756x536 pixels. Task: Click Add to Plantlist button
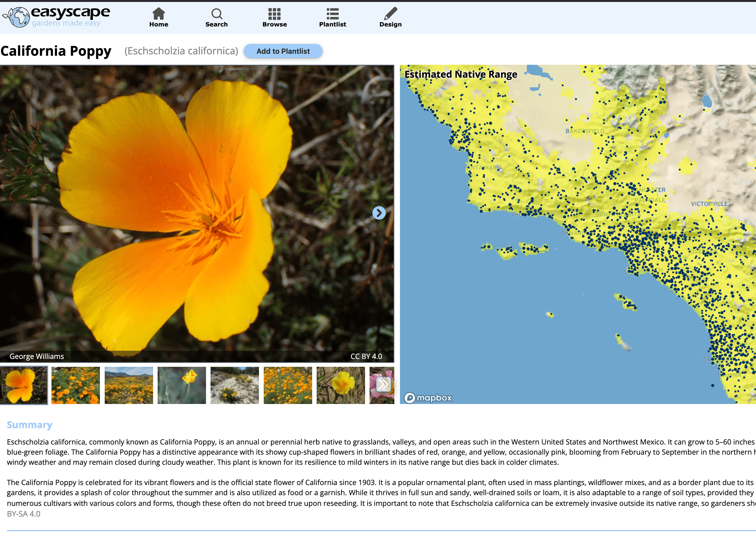pyautogui.click(x=283, y=51)
